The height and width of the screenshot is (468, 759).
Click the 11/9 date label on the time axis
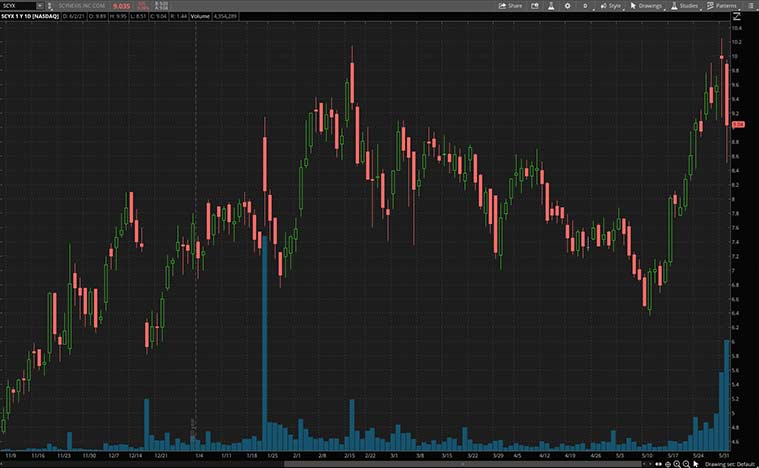click(x=11, y=455)
